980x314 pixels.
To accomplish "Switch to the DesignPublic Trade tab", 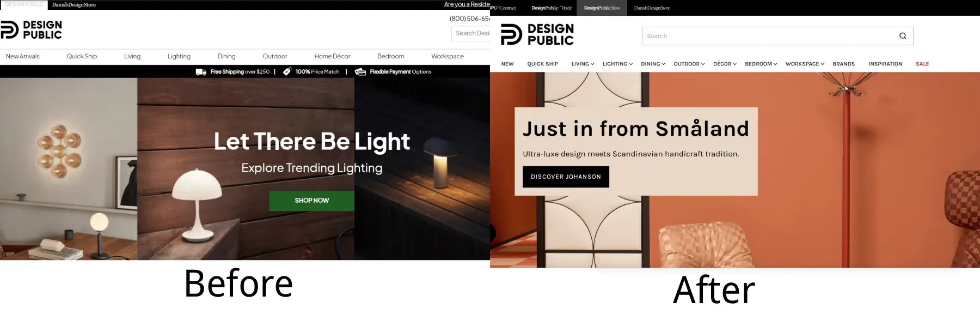I will pyautogui.click(x=552, y=8).
